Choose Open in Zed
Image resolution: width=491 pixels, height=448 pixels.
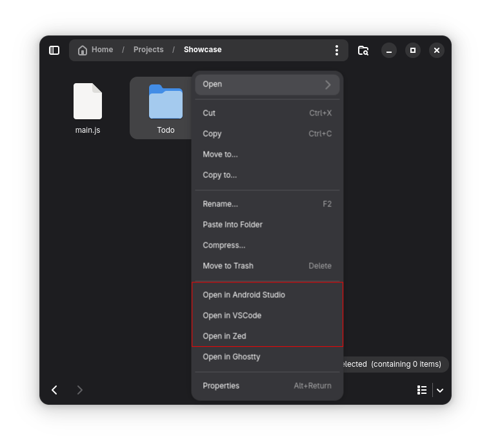[x=267, y=336]
